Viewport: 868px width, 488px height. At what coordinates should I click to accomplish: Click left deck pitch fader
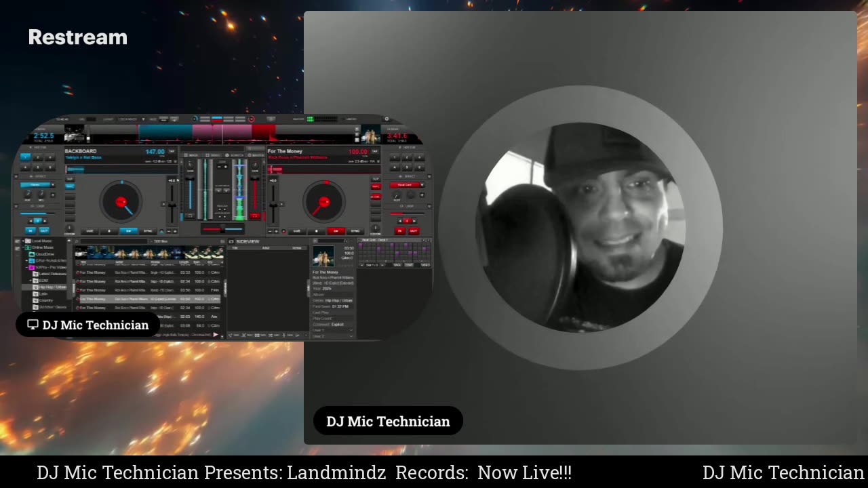[172, 205]
